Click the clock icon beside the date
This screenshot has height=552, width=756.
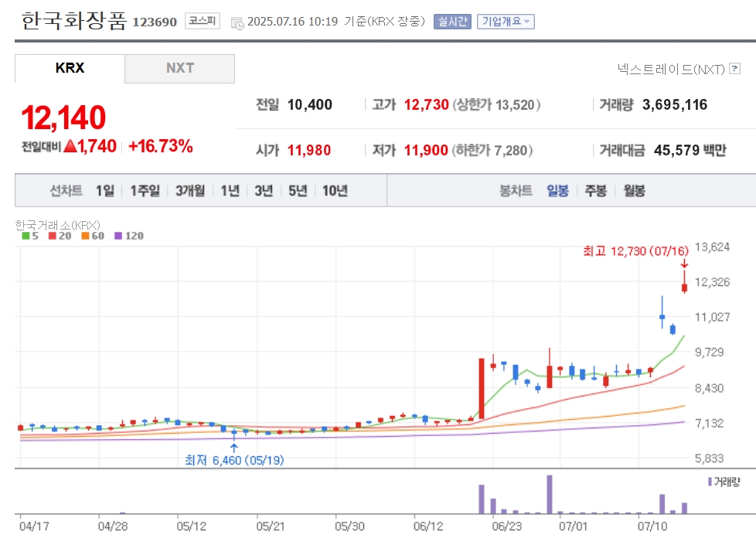[237, 22]
